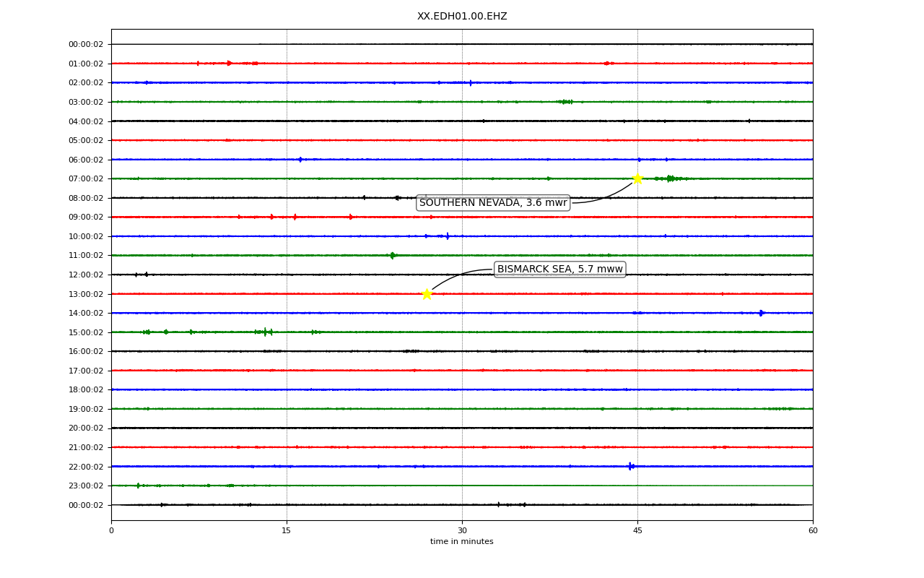Viewport: 924px width, 578px height.
Task: Click the yellow star on the 07:00:02 trace
Action: point(637,178)
